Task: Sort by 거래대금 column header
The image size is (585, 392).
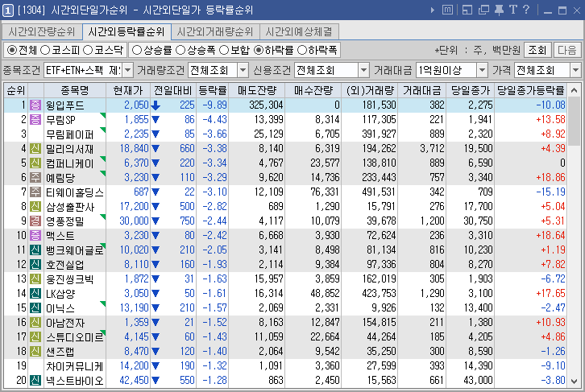Action: pos(421,90)
